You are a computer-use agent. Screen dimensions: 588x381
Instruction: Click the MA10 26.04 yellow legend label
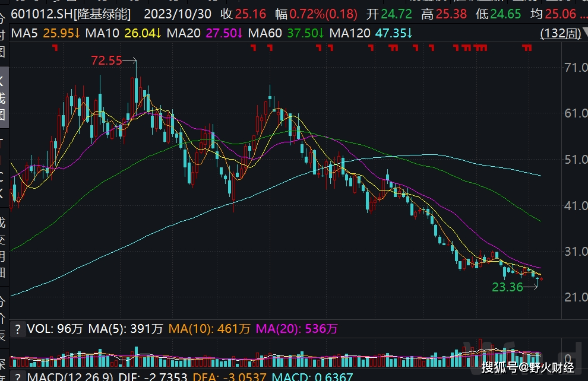click(123, 34)
